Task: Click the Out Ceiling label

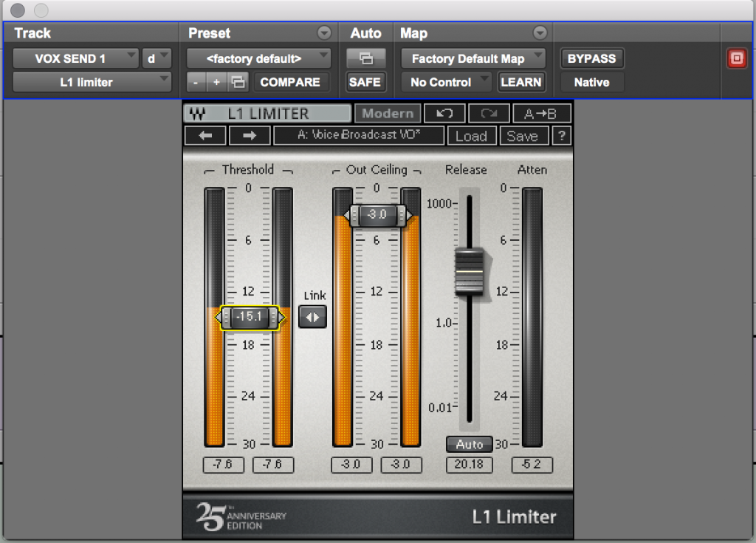Action: (x=377, y=170)
